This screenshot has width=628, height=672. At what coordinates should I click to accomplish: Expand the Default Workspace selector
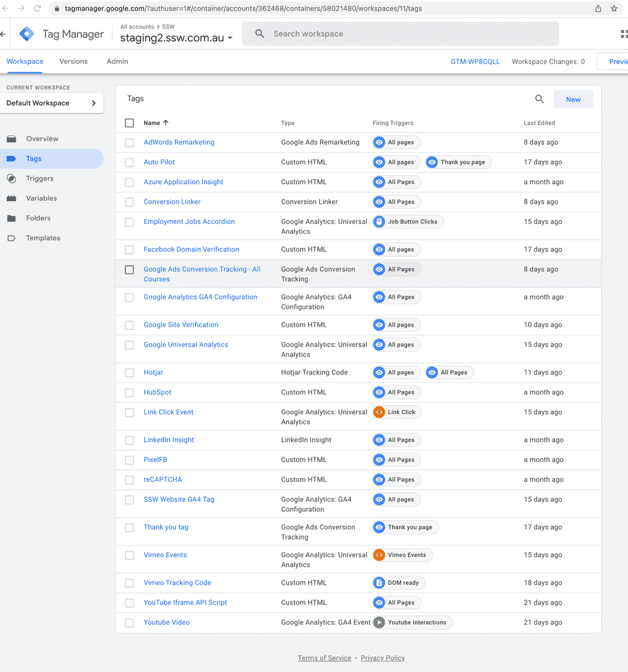[x=52, y=103]
